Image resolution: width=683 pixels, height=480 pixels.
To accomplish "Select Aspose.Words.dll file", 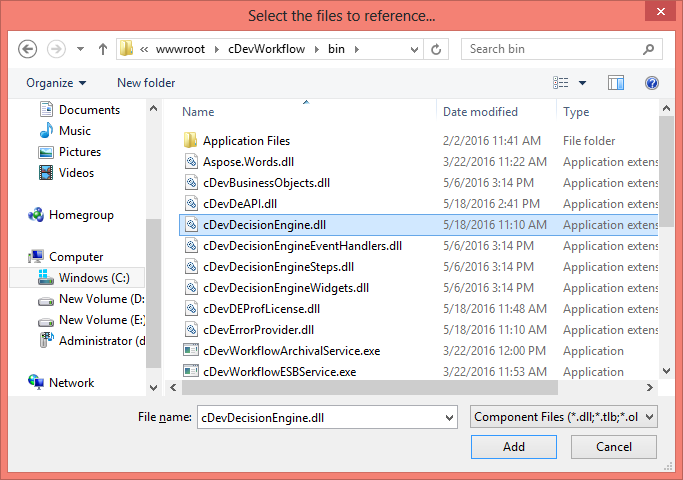I will pos(248,162).
